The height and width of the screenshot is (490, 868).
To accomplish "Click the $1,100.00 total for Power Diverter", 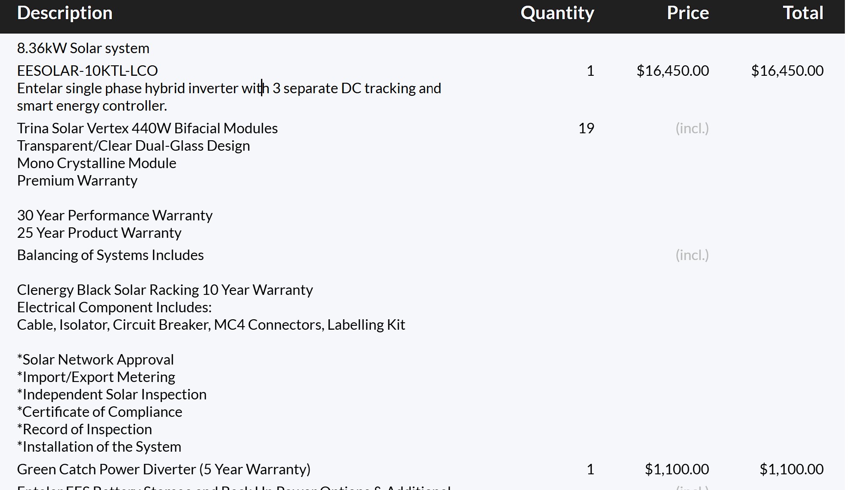I will [791, 470].
